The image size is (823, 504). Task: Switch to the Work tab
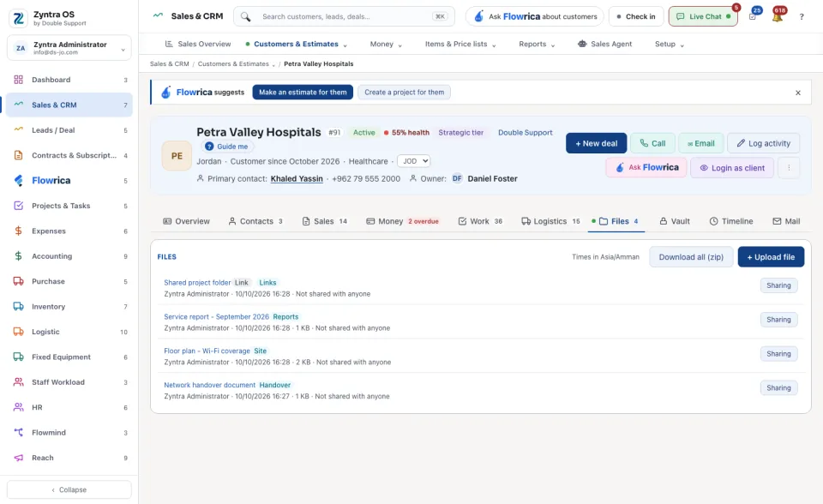pos(480,221)
